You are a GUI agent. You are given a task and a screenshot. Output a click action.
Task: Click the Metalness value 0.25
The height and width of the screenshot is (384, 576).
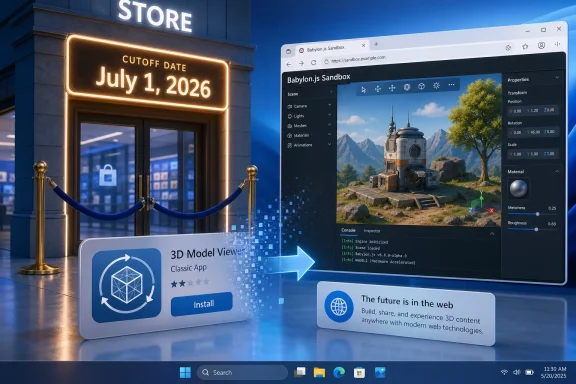tap(552, 208)
